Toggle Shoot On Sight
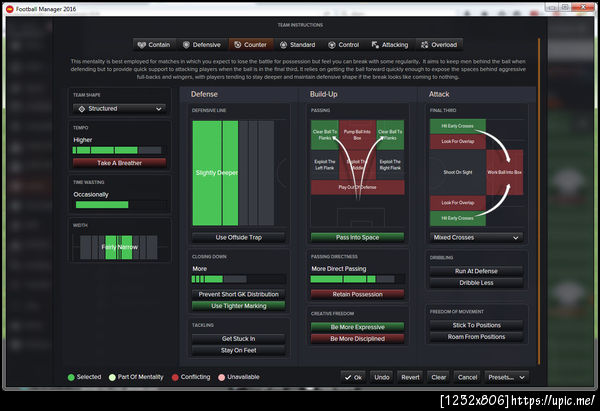600x411 pixels. pos(458,172)
